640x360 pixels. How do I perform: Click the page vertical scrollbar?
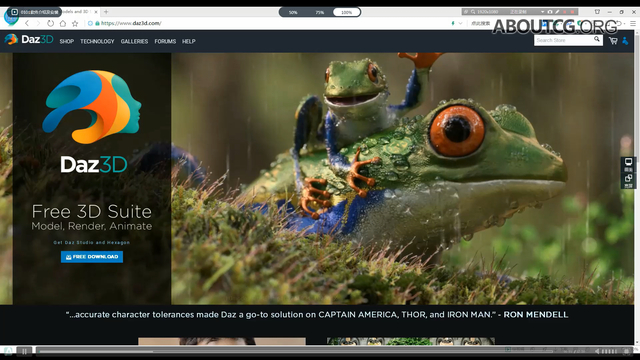click(637, 188)
